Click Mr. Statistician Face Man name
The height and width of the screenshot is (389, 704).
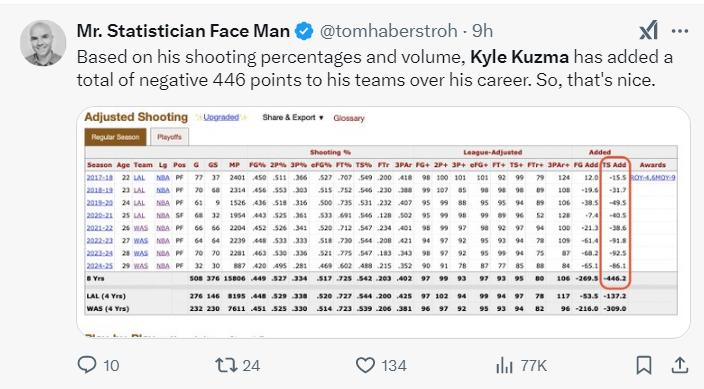point(183,31)
